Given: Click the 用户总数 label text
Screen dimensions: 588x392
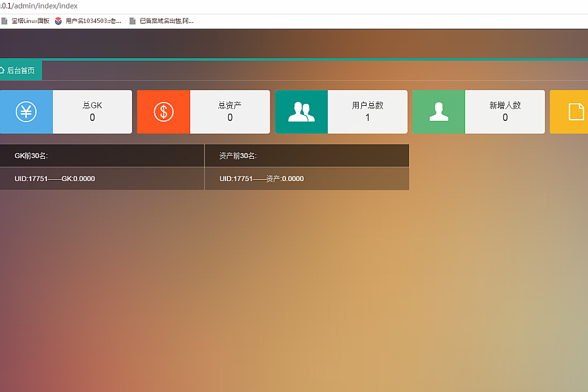Looking at the screenshot, I should click(367, 105).
